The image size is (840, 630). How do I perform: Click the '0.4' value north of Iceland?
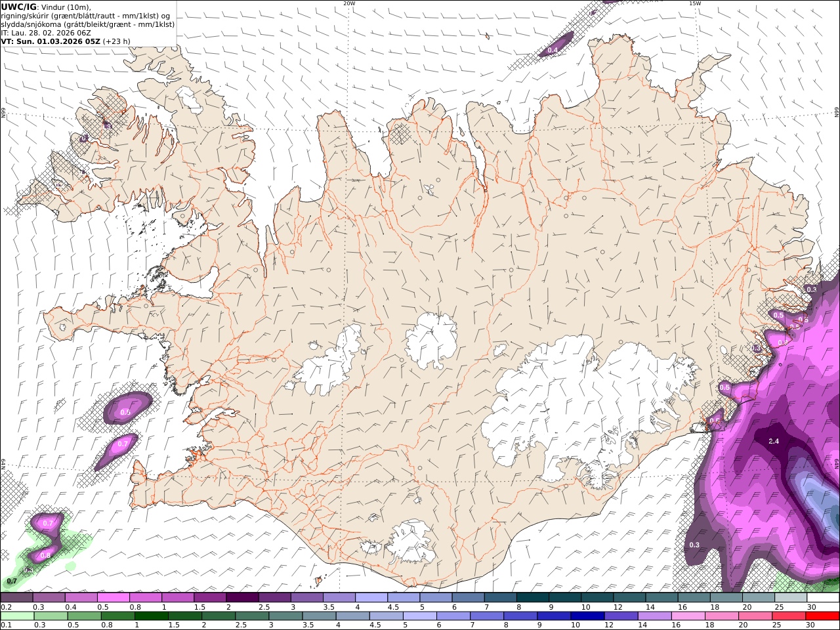pos(553,50)
